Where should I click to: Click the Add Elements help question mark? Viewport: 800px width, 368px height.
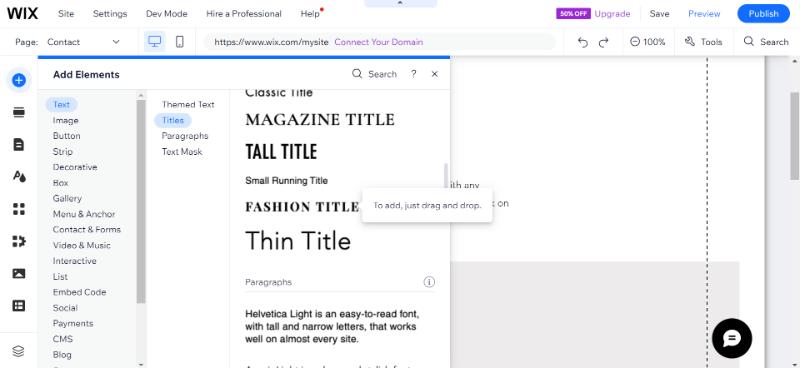coord(414,74)
